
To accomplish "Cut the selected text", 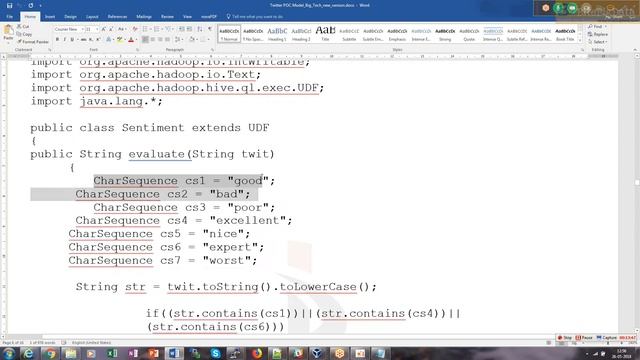I will pos(24,27).
